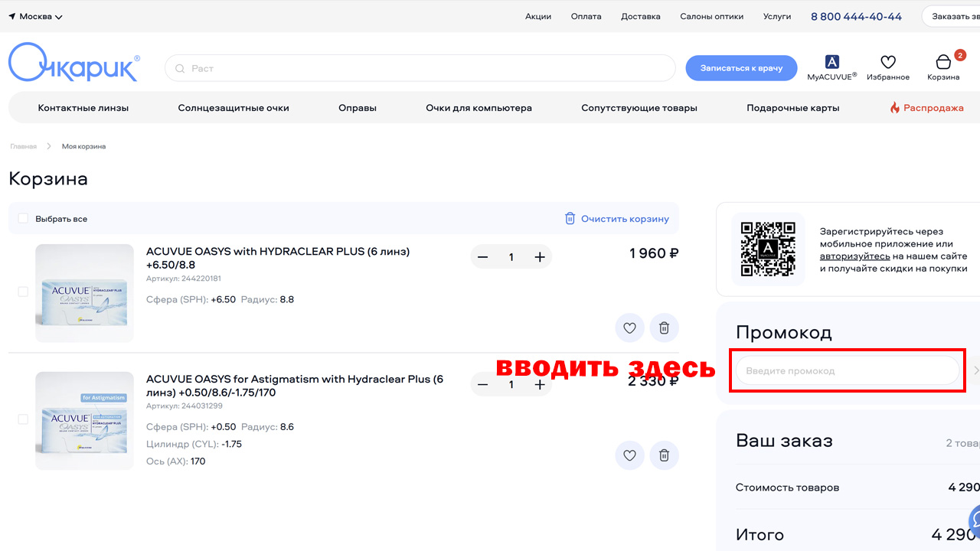Open ACUVUE OASYS with HYDRACLEAR PLUS product image
This screenshot has width=980, height=551.
[84, 293]
